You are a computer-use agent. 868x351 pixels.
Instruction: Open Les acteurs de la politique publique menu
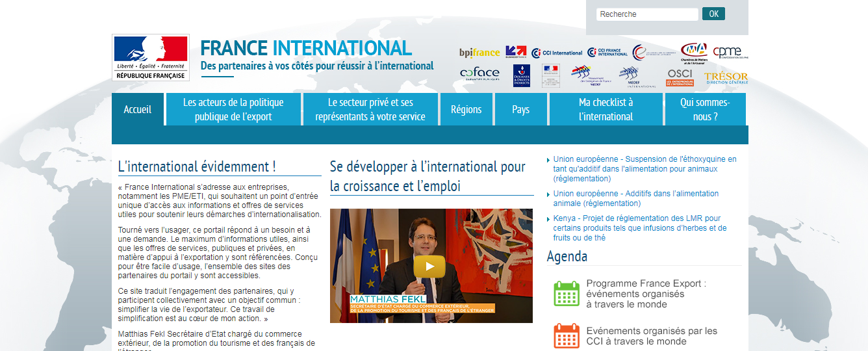pyautogui.click(x=233, y=109)
